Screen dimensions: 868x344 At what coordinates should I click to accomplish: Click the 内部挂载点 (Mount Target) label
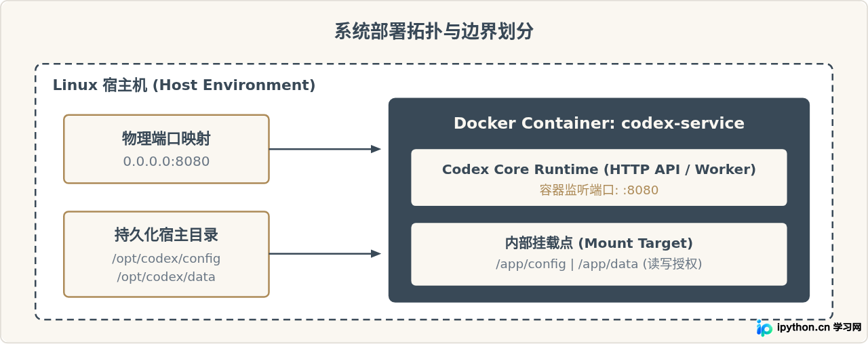pos(599,243)
